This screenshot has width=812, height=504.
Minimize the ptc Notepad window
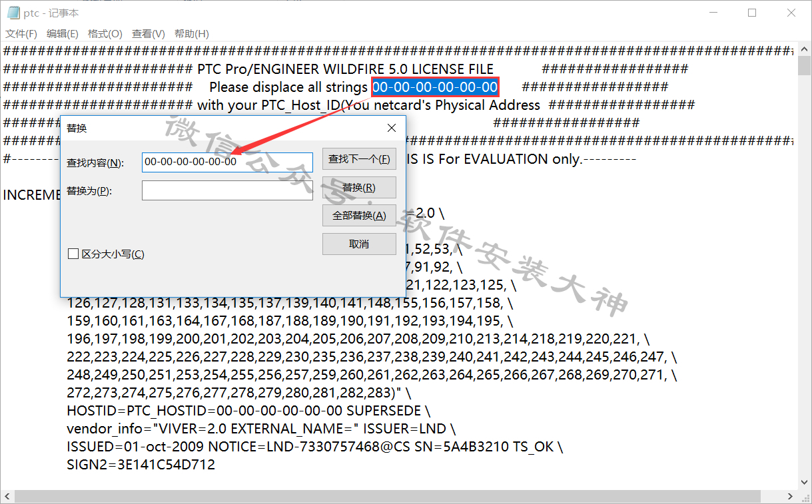(x=713, y=13)
